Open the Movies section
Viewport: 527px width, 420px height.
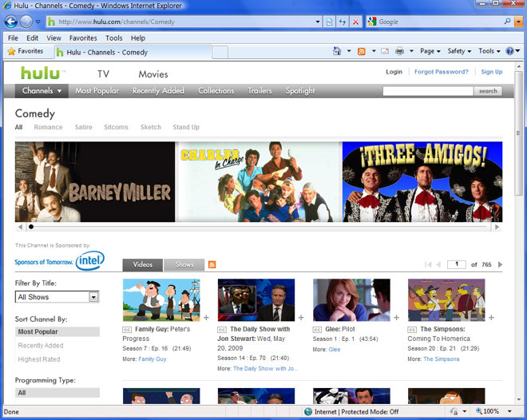[x=153, y=74]
